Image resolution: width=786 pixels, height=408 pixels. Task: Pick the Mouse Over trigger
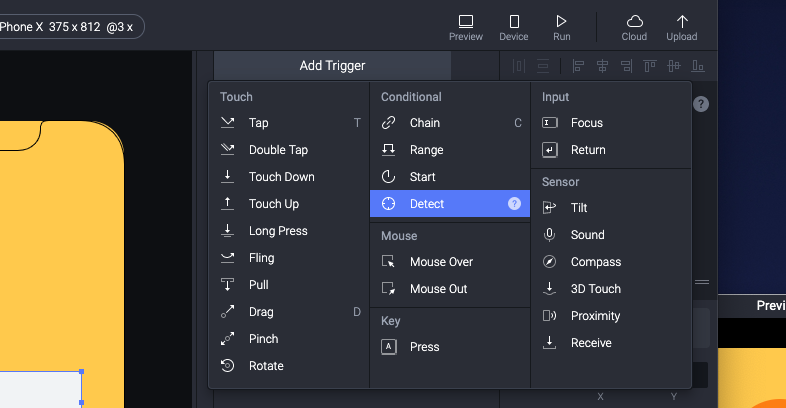(x=450, y=262)
